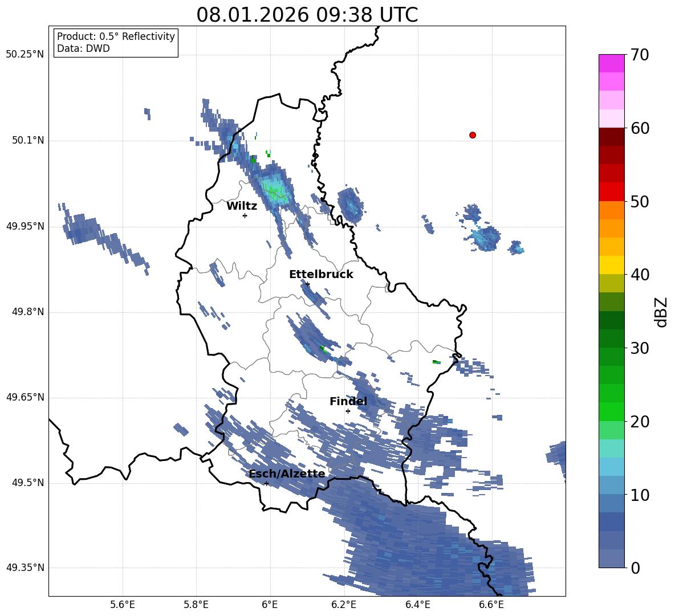Click the 49.35°N latitude label

point(25,568)
